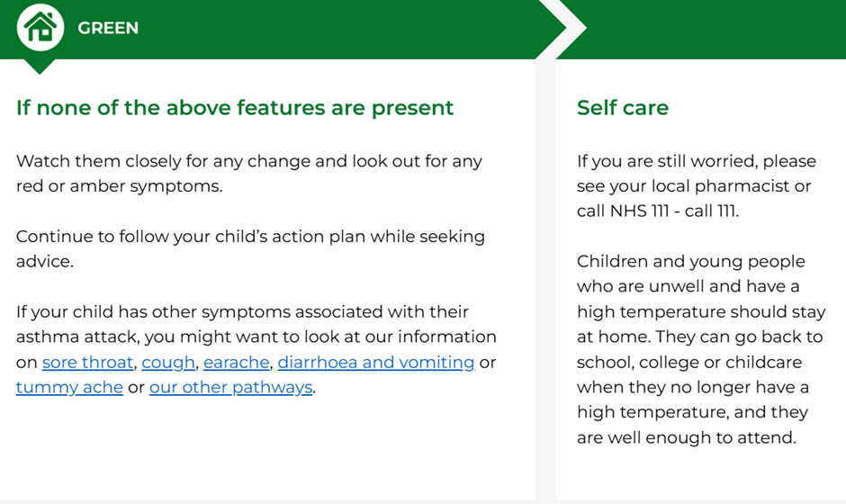
Task: Follow the cough information link
Action: click(168, 363)
